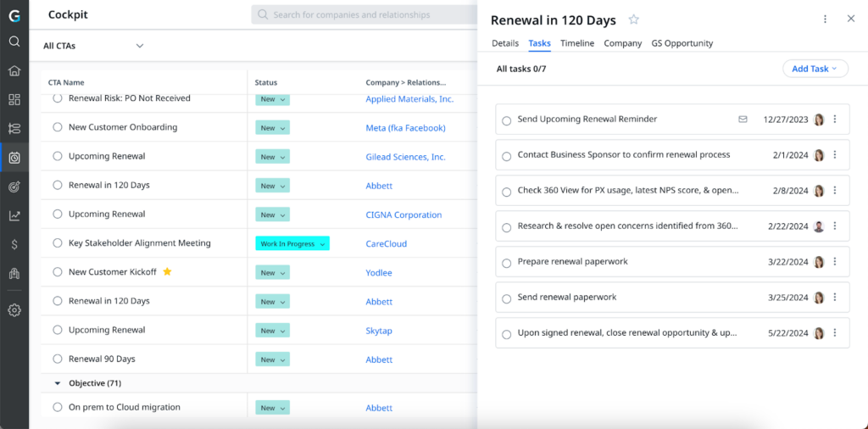Open the three-dot menu in the panel header
The width and height of the screenshot is (868, 429).
pos(825,19)
